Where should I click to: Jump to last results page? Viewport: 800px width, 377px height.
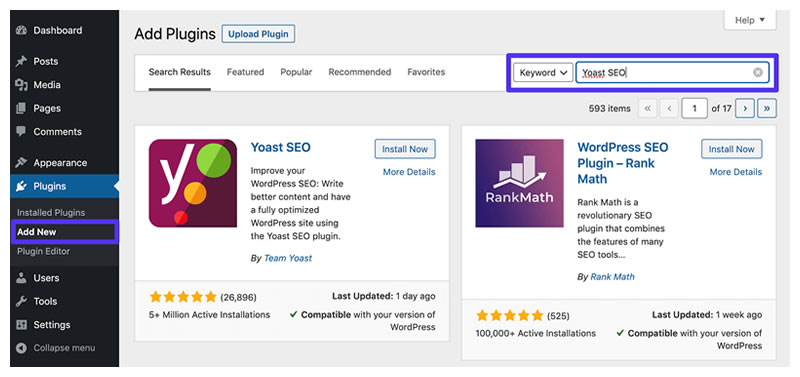coord(767,108)
